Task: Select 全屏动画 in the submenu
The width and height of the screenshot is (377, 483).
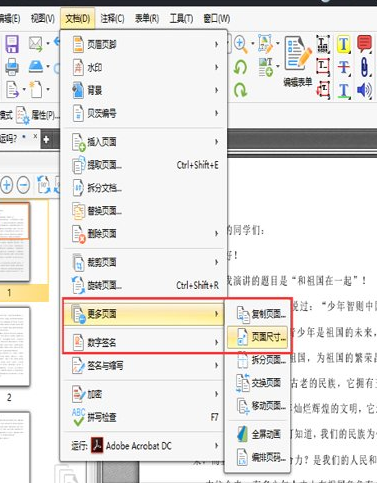Action: point(257,434)
